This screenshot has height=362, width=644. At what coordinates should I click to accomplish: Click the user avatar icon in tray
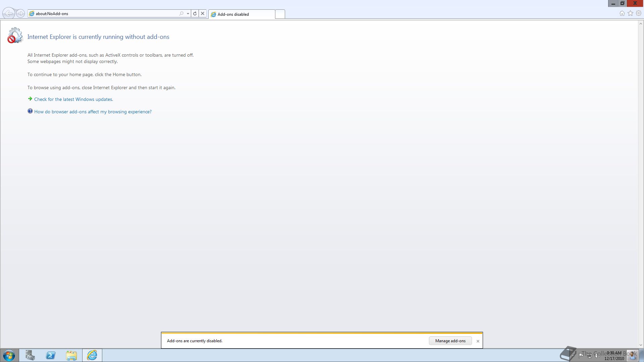point(632,355)
